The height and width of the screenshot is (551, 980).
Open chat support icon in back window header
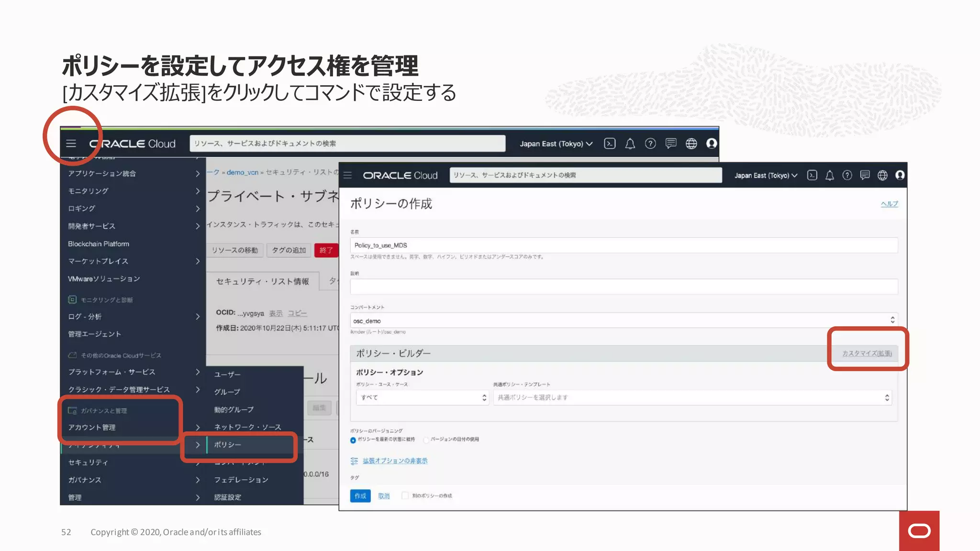671,143
